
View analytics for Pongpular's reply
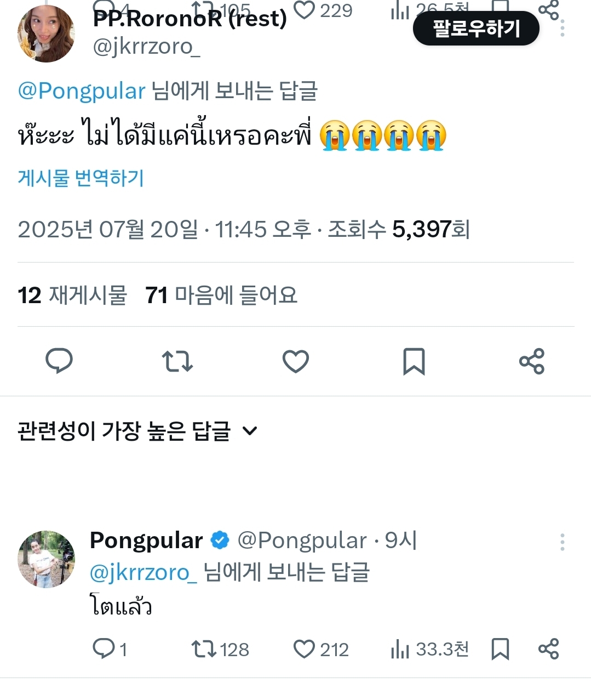pyautogui.click(x=401, y=649)
